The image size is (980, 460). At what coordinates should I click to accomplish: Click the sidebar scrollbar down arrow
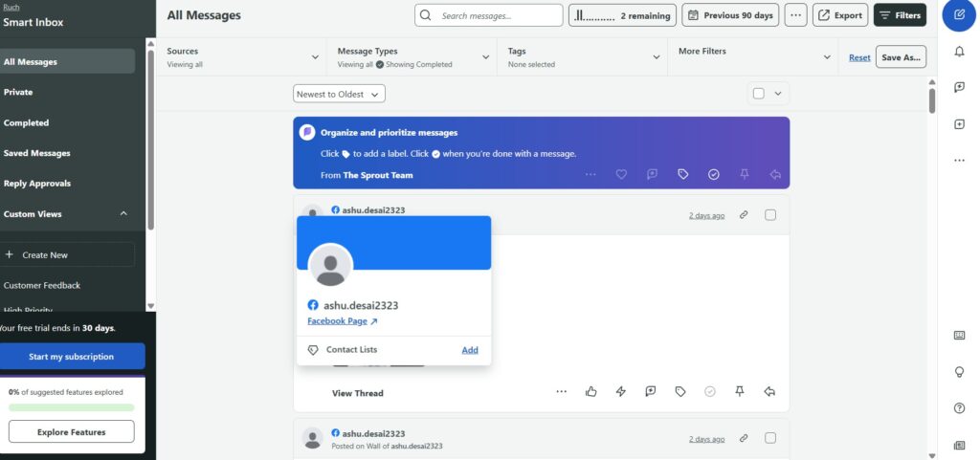[x=150, y=306]
